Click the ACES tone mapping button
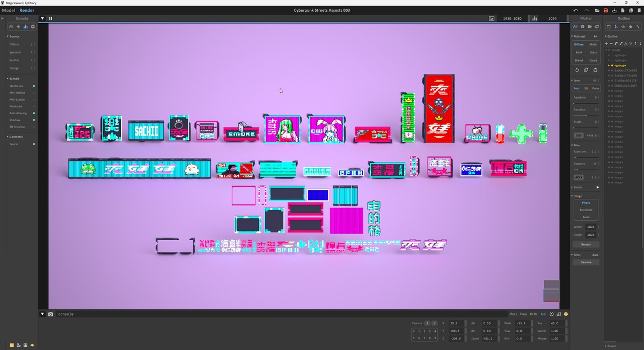 [x=579, y=177]
